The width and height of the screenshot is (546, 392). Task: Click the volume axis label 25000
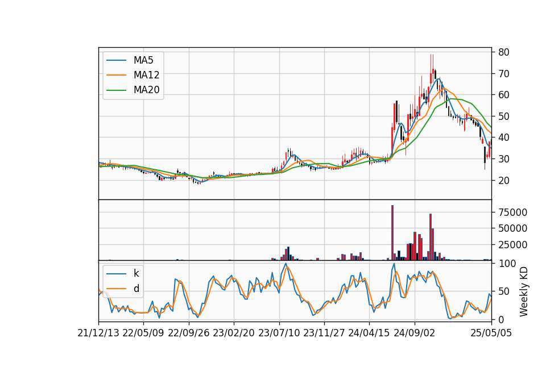(x=512, y=244)
